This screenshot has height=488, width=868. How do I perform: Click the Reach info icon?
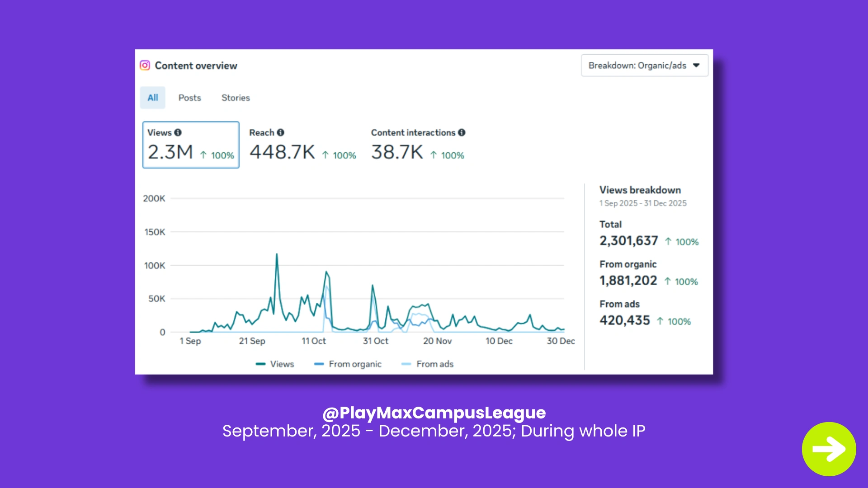(281, 132)
